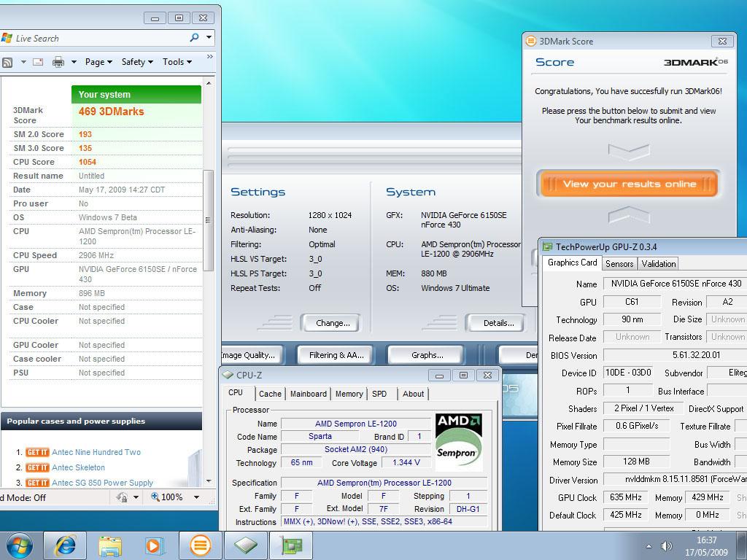Click the AMD Sempron logo in CPU-Z
747x560 pixels.
coord(459,443)
